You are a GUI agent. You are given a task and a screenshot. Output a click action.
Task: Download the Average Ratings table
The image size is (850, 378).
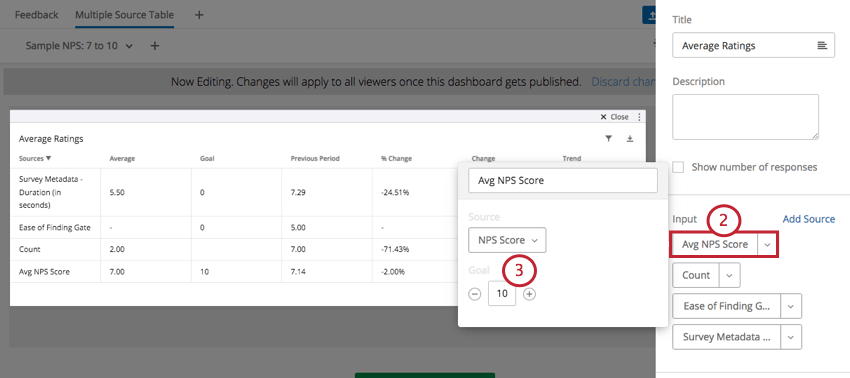(630, 139)
